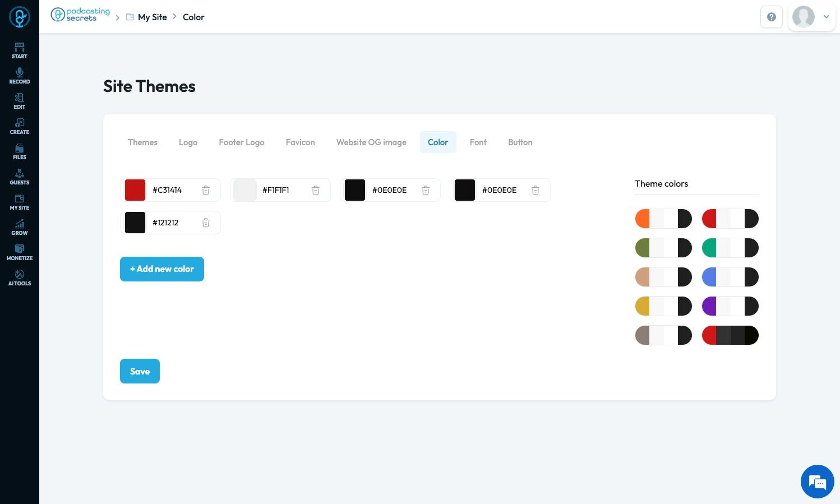Open picker for light #F1F1F1 swatch
Screen dimensions: 840x504
tap(245, 190)
